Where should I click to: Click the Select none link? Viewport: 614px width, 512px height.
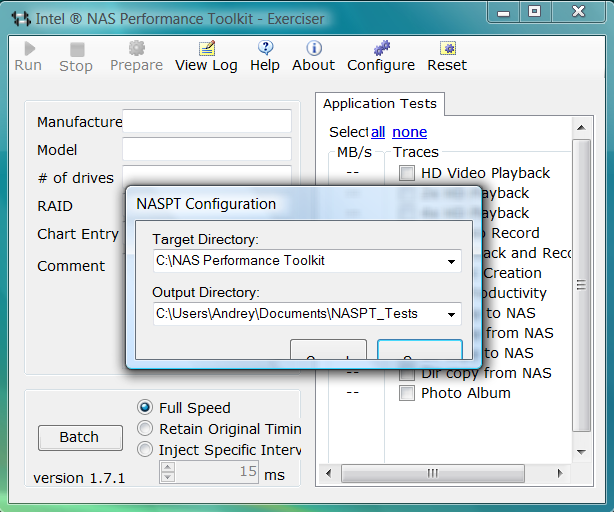tap(409, 132)
